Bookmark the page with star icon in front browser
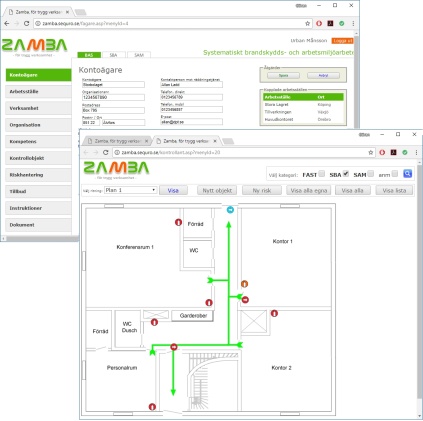 pos(370,152)
